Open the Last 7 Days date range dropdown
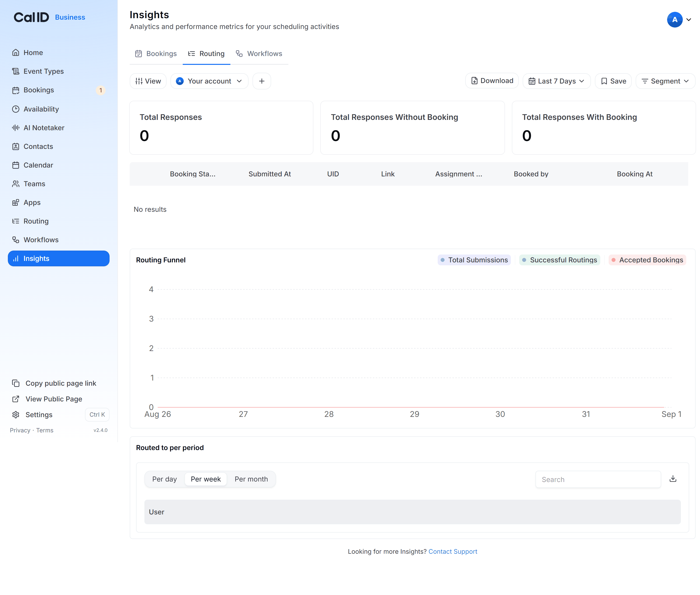 [x=556, y=81]
